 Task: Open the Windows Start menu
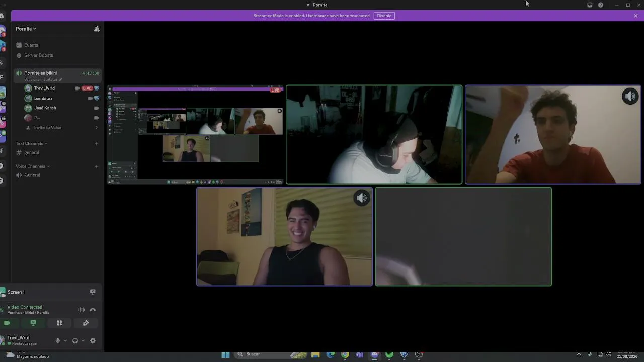coord(225,354)
